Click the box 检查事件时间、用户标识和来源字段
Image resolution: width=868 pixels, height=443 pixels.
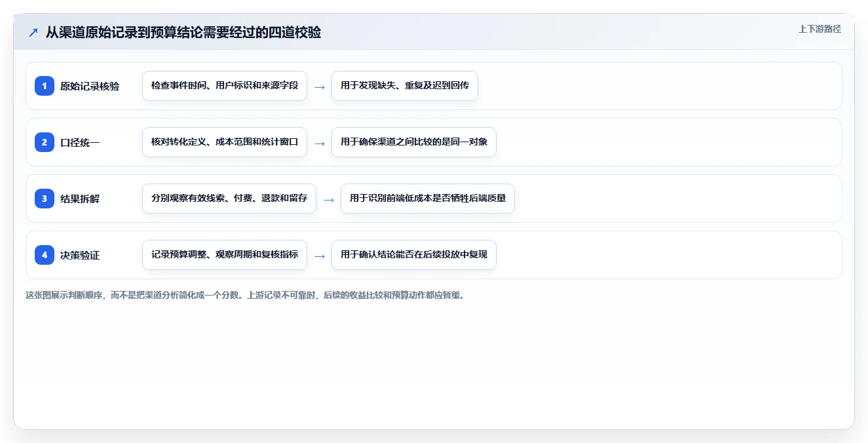(x=225, y=86)
